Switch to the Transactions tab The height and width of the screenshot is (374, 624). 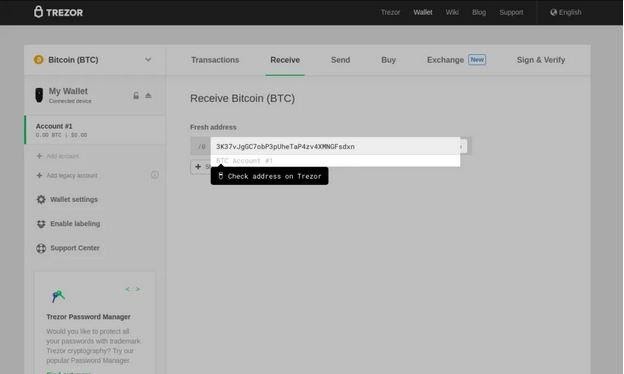[215, 60]
